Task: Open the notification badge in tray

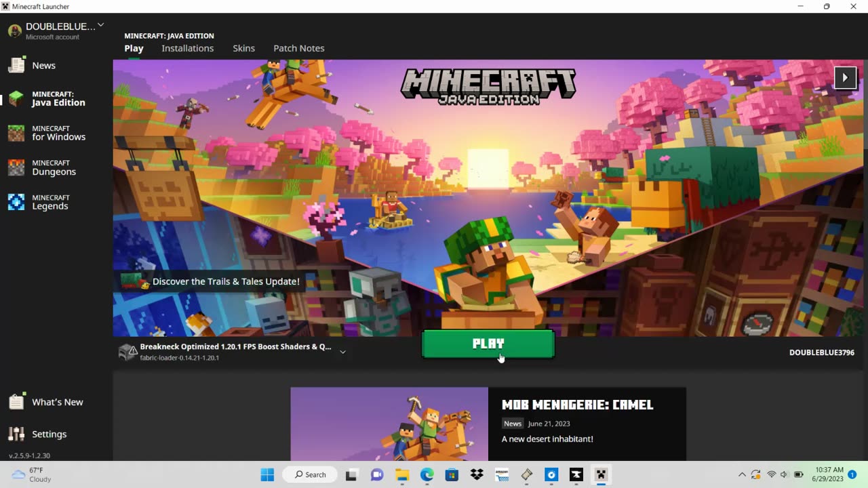Action: 852,474
